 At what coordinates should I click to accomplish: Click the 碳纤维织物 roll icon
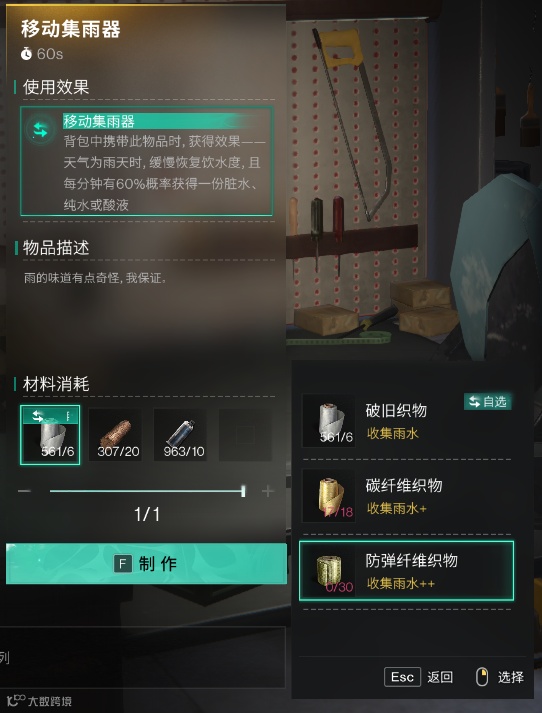click(328, 496)
